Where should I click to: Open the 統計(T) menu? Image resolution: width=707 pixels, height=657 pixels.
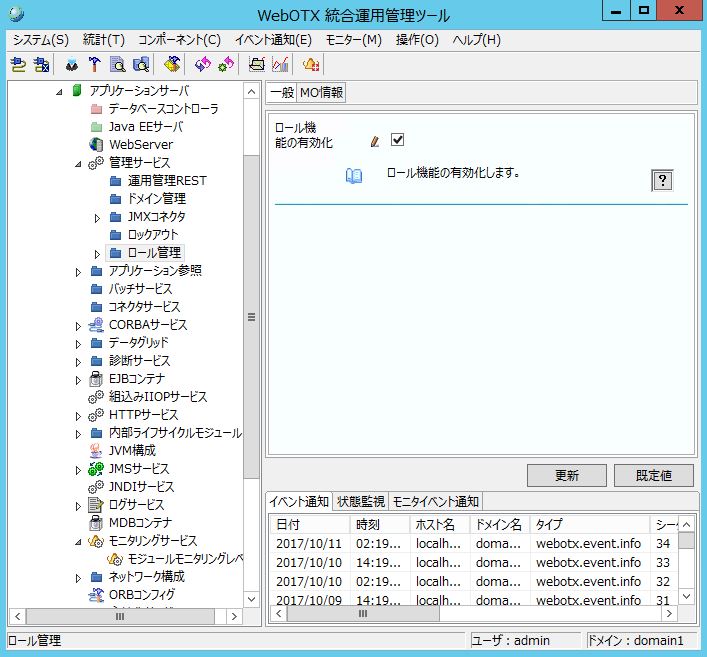point(103,40)
